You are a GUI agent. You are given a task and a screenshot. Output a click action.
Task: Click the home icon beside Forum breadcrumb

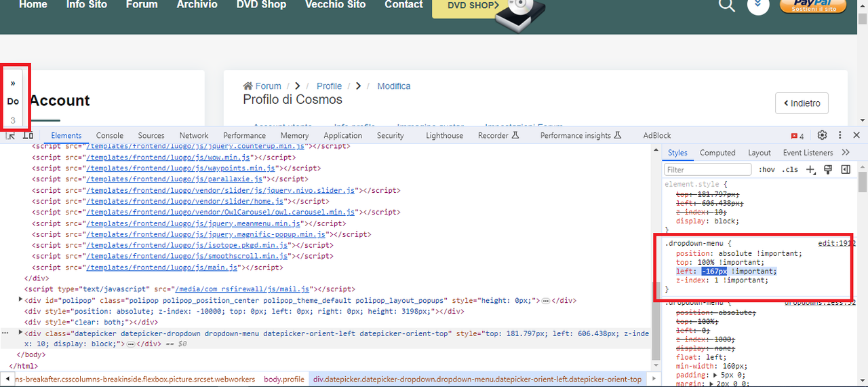pos(248,86)
